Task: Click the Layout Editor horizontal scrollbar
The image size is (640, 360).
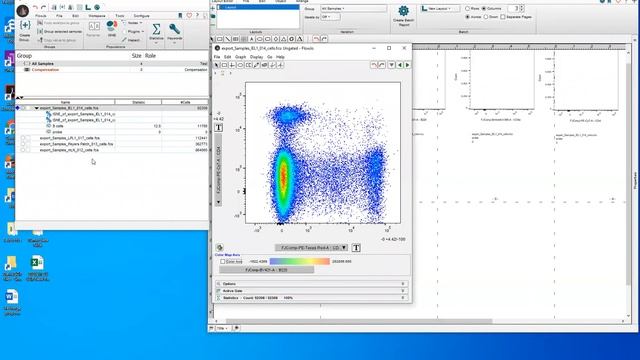Action: (x=359, y=321)
